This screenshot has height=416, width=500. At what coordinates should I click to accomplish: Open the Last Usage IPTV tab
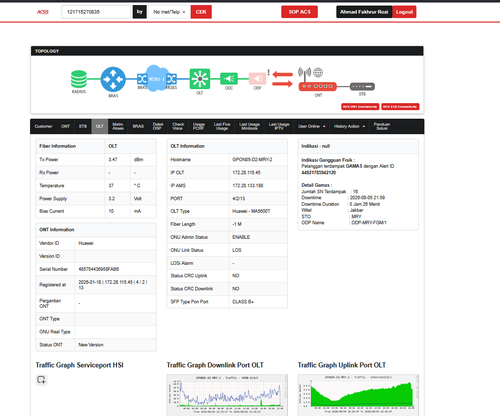[x=279, y=126]
